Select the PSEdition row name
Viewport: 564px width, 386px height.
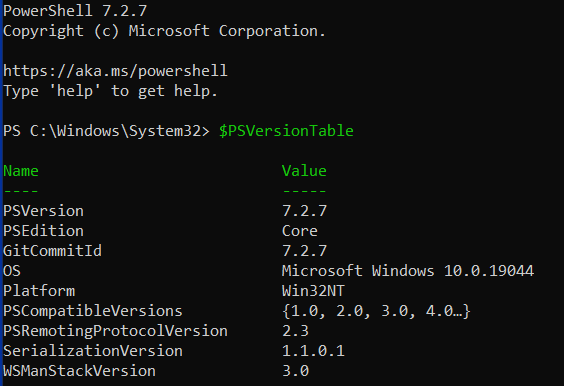(x=44, y=231)
